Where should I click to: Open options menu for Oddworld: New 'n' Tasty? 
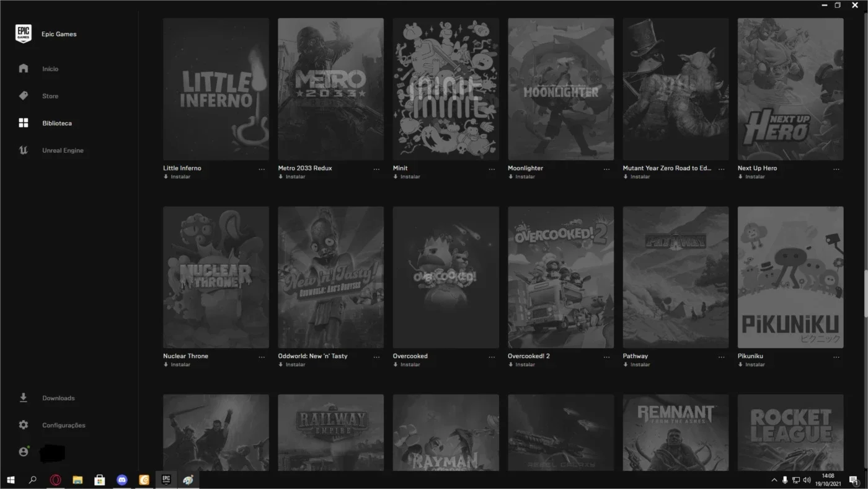point(376,357)
